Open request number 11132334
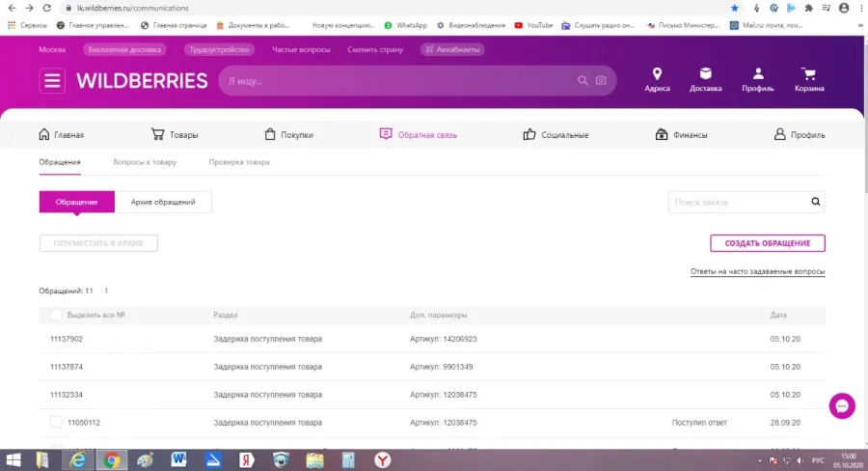Viewport: 868px width, 471px height. 67,395
